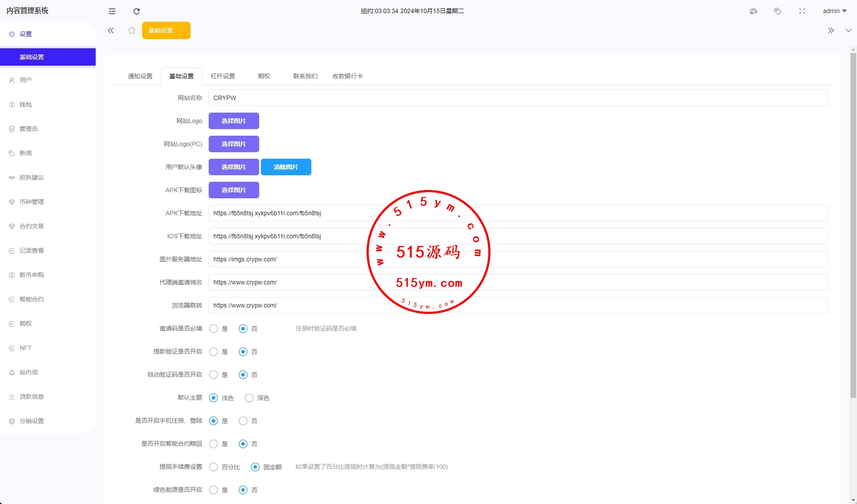Open the theme palette icon

(754, 11)
